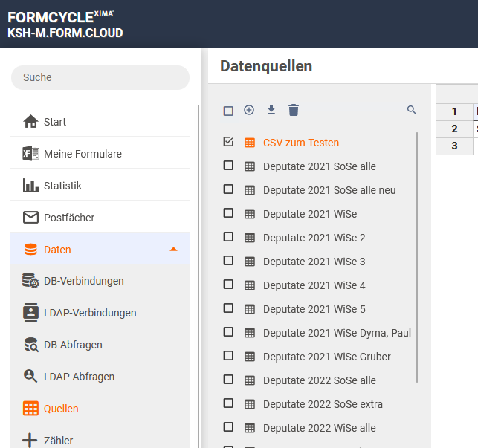Collapse the Daten menu section

click(x=173, y=249)
